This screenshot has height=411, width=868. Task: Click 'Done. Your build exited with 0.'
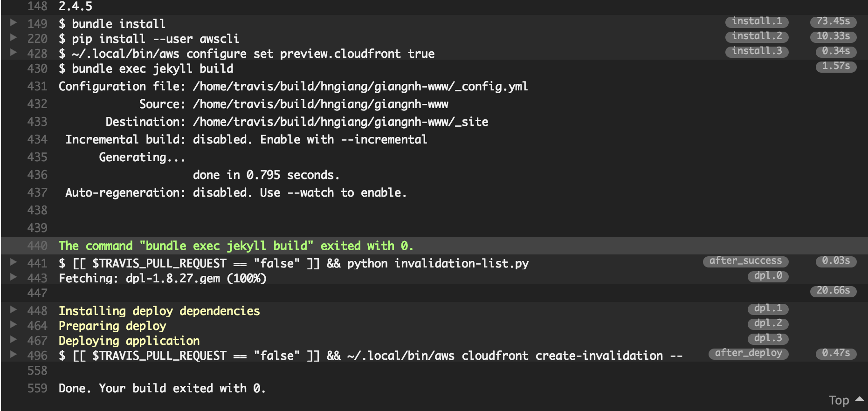pos(162,388)
